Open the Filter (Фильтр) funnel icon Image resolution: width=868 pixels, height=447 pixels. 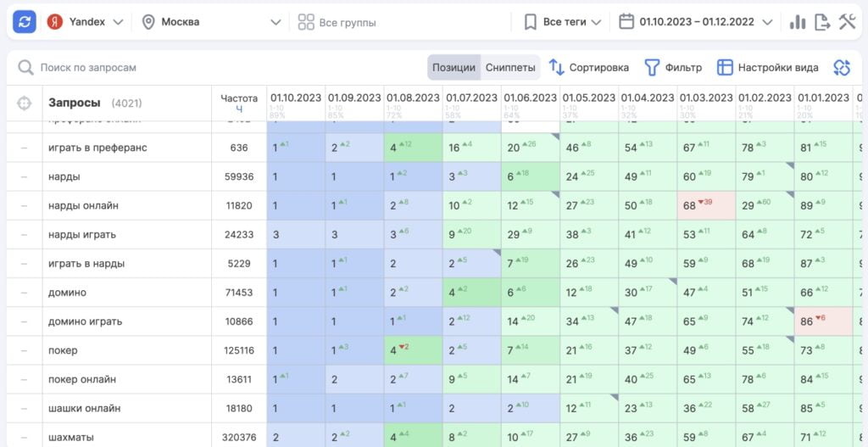652,68
